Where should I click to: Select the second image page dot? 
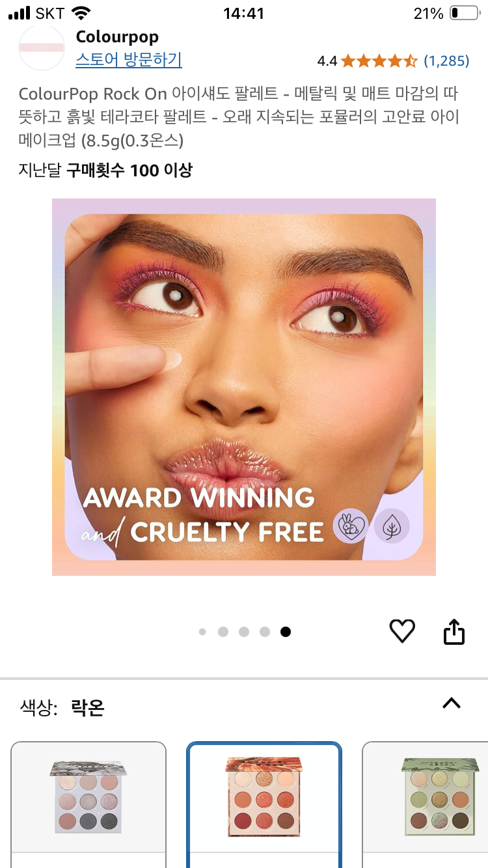click(223, 632)
